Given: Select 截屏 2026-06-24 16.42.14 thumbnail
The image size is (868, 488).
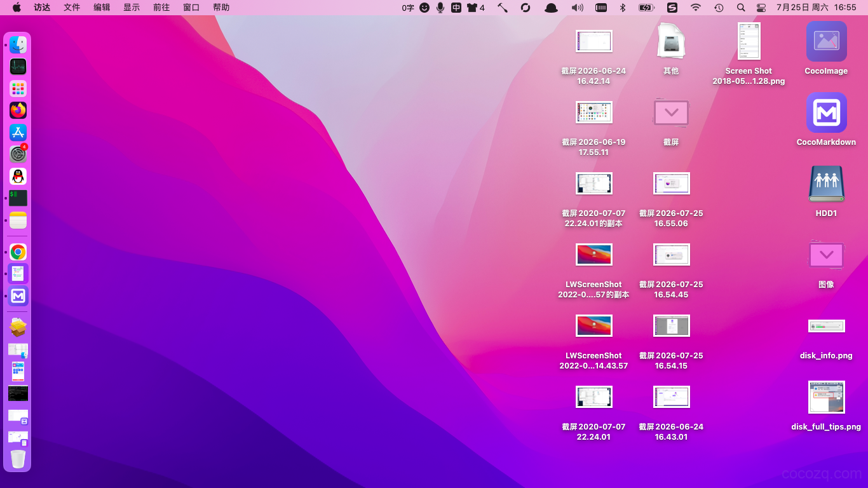Looking at the screenshot, I should (x=593, y=41).
